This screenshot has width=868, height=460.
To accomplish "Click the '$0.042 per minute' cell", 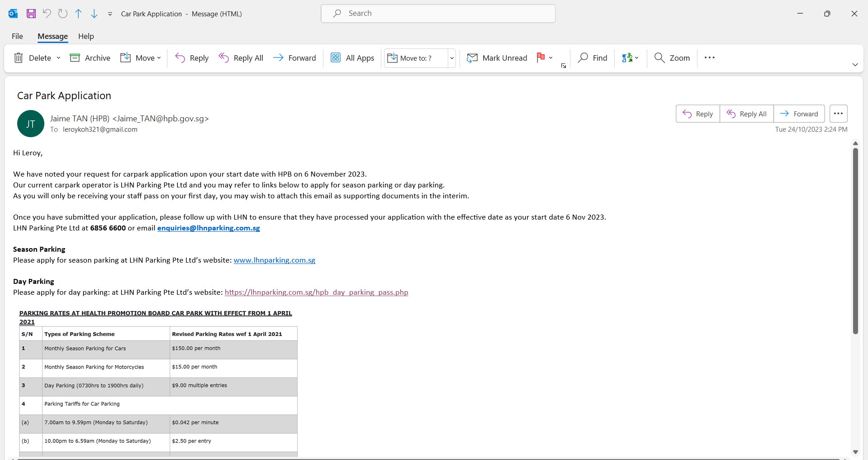I will click(233, 424).
